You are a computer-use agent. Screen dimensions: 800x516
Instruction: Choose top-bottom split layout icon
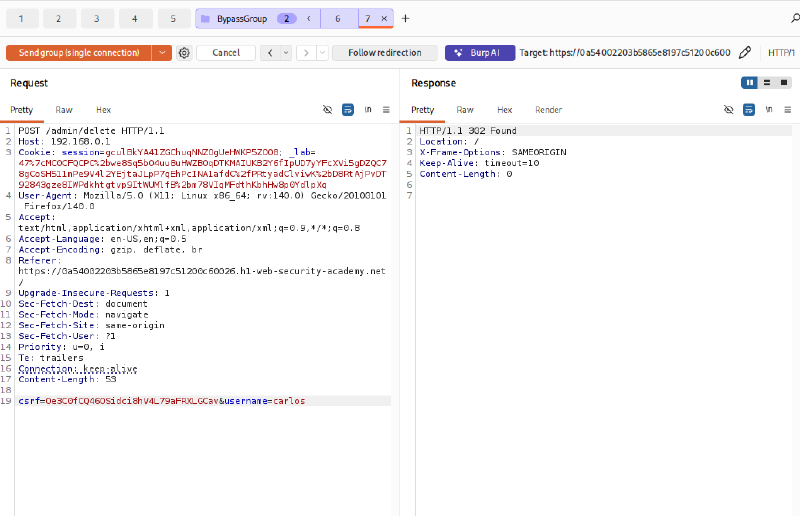767,83
